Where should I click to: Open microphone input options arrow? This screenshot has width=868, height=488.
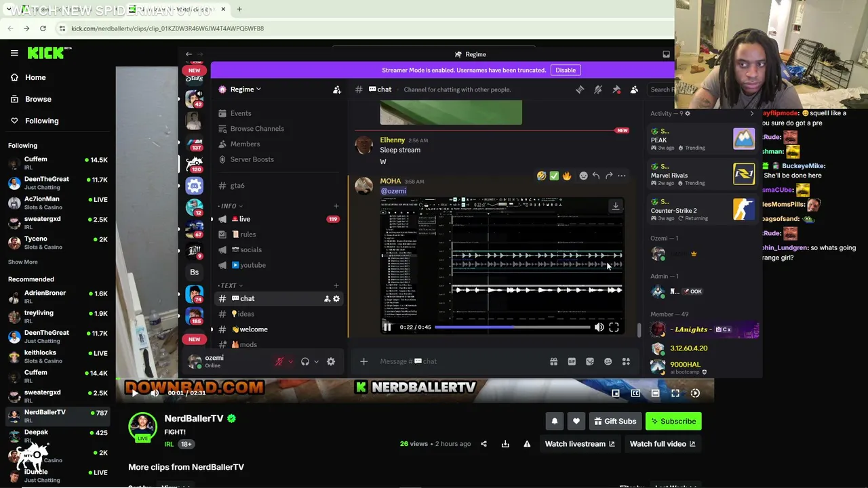point(290,362)
